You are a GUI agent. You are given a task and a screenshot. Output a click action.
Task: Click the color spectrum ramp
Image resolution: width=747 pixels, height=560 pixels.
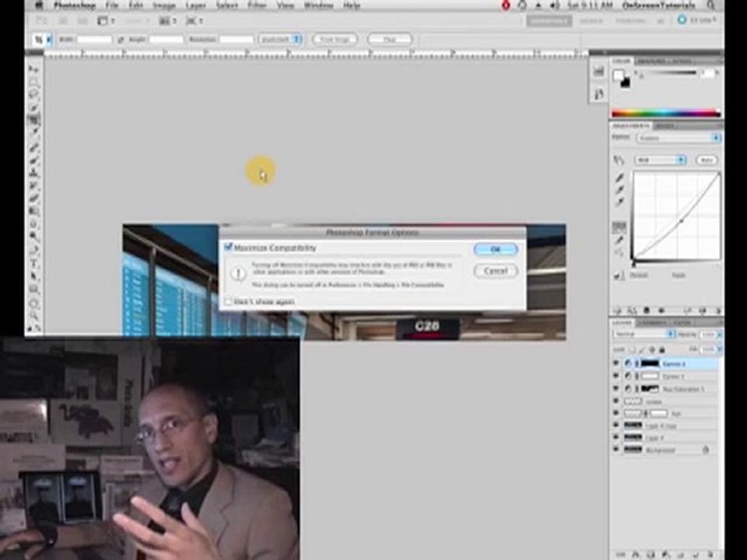pyautogui.click(x=665, y=114)
